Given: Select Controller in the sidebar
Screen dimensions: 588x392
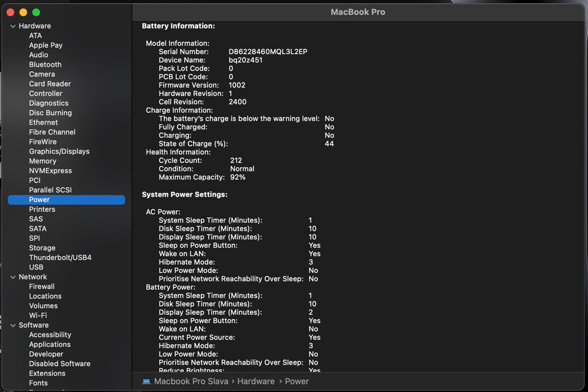Looking at the screenshot, I should [x=46, y=93].
